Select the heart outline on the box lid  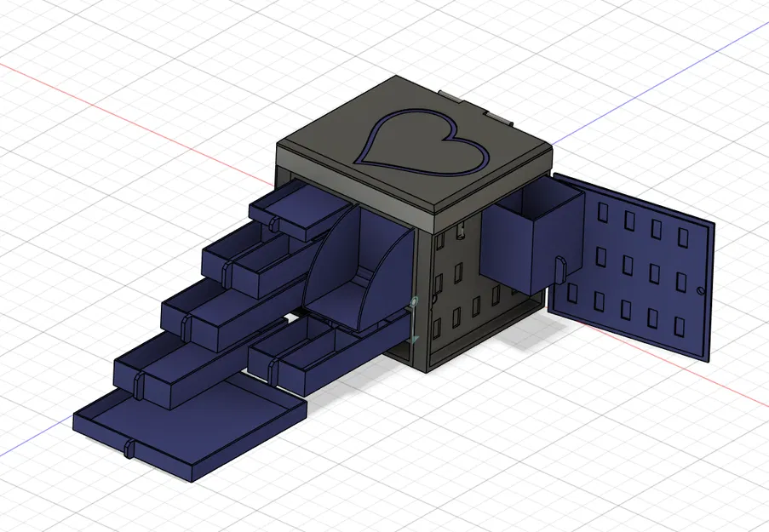(x=421, y=140)
